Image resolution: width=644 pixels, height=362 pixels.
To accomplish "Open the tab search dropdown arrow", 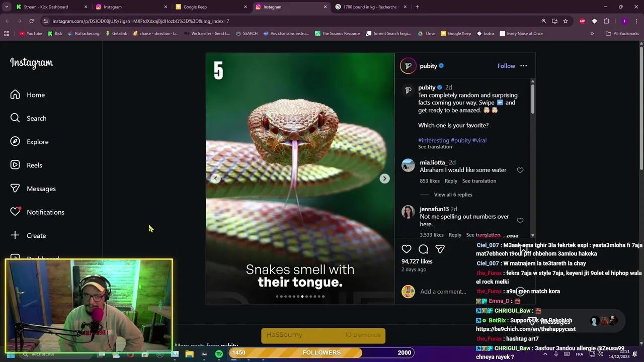I will tap(7, 7).
